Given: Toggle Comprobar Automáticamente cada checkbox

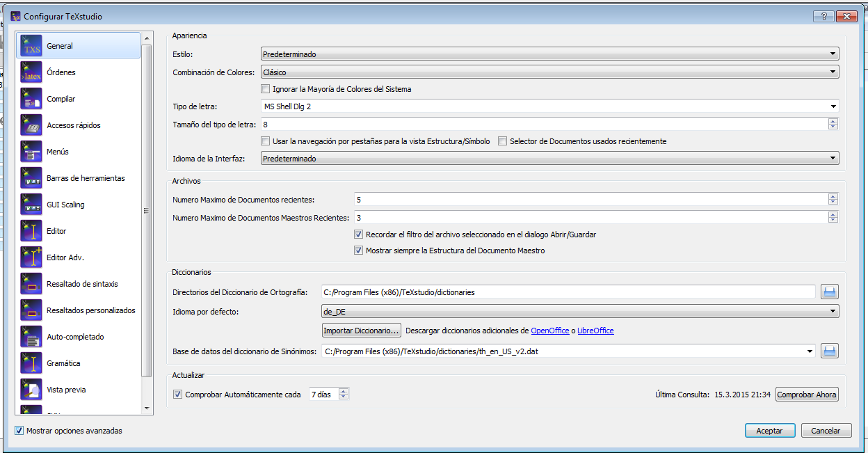Looking at the screenshot, I should click(177, 395).
